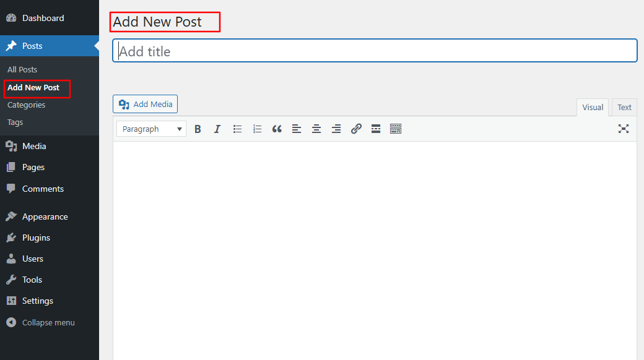Screen dimensions: 644x360
Task: Open the Settings menu
Action: pyautogui.click(x=50, y=301)
